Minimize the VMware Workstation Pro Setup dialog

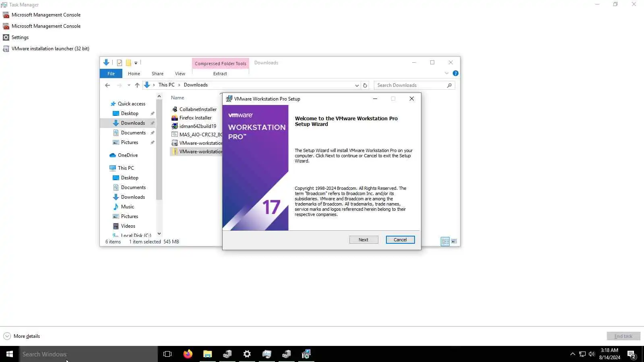point(375,99)
